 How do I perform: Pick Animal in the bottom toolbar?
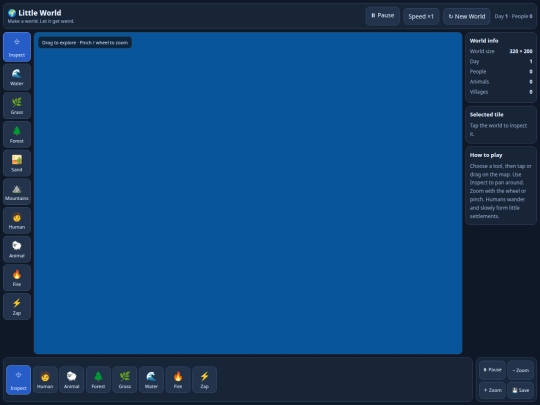(72, 380)
